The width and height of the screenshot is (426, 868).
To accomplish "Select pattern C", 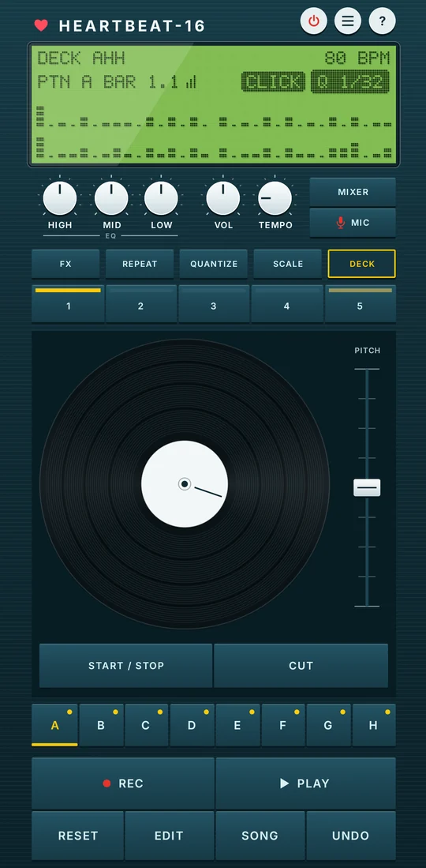I will 146,725.
